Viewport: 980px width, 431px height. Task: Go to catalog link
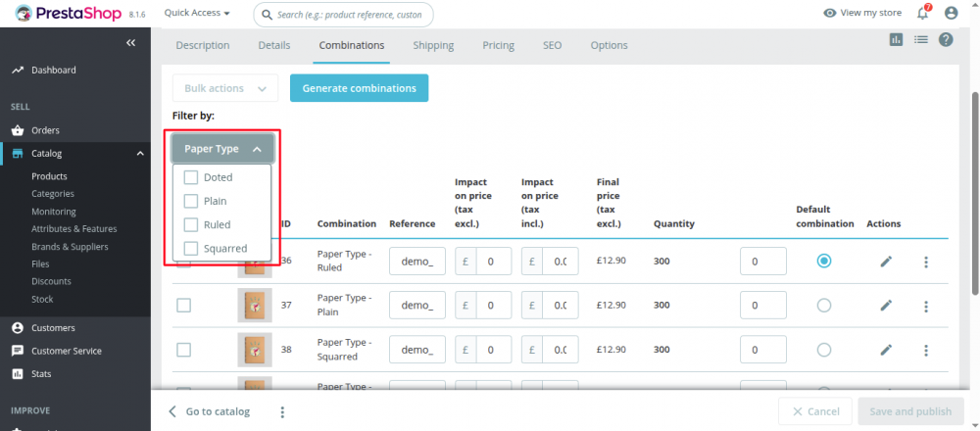(x=209, y=411)
